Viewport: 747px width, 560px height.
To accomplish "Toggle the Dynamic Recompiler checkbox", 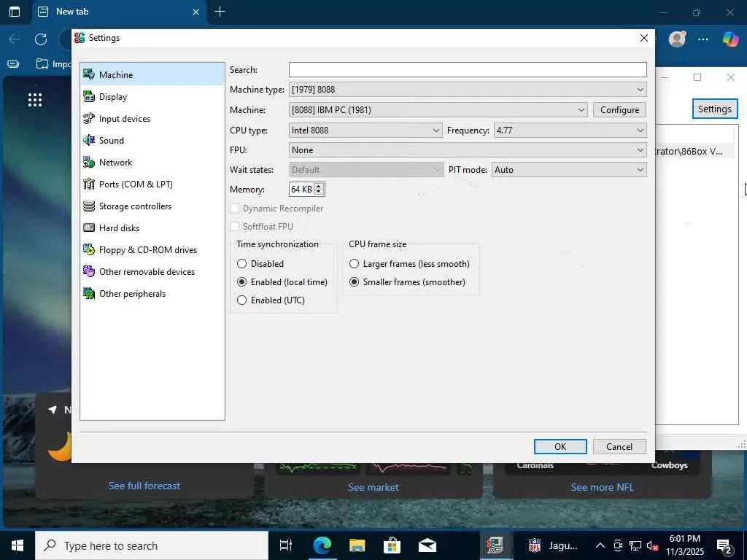I will point(234,208).
